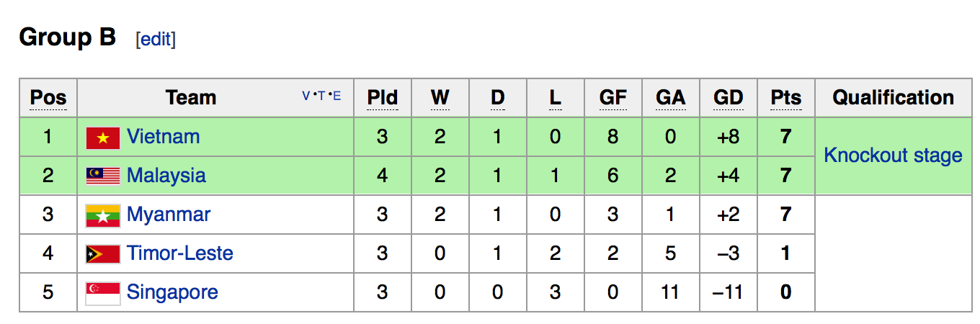Click the Myanmar flag icon
Viewport: 980px width, 324px height.
[x=102, y=215]
